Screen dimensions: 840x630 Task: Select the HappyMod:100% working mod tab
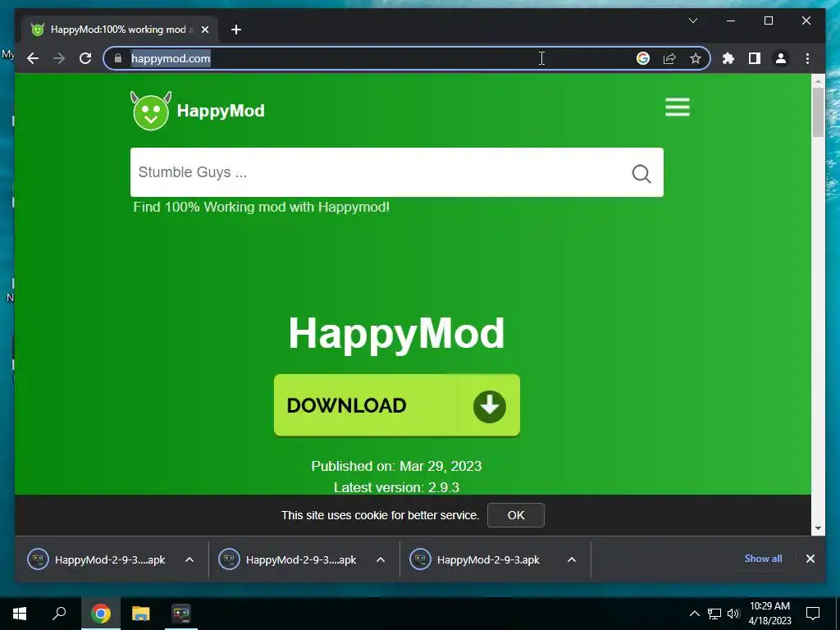(118, 30)
